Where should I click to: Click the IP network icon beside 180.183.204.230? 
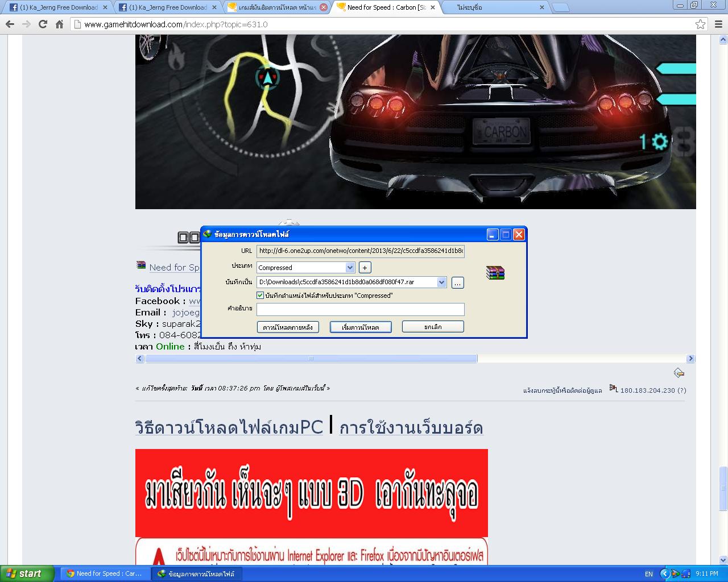614,389
